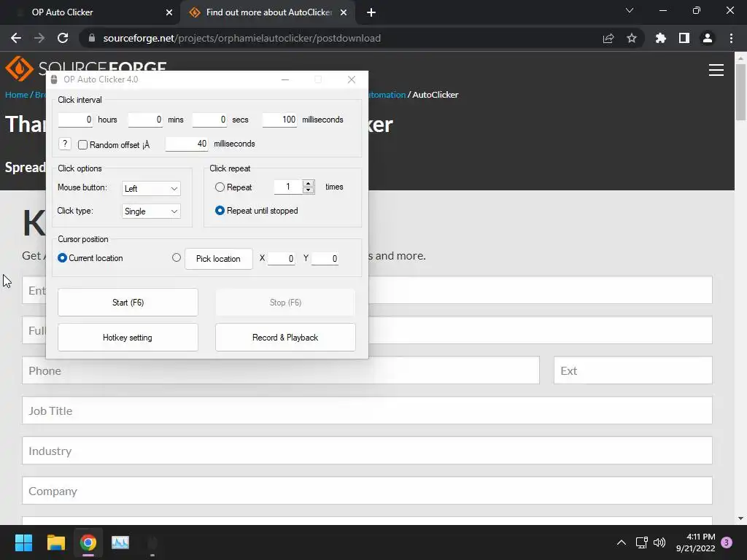Open Record & Playback
Image resolution: width=747 pixels, height=560 pixels.
tap(285, 337)
